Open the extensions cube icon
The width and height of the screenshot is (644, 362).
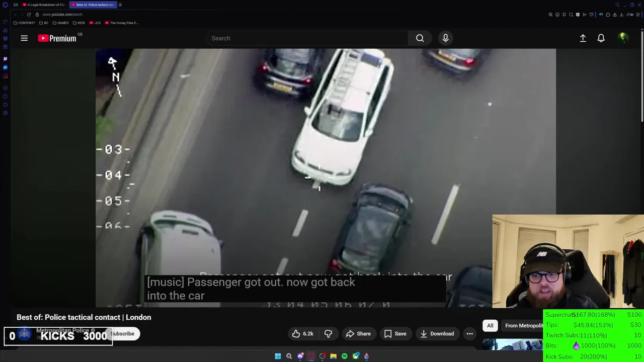608,15
